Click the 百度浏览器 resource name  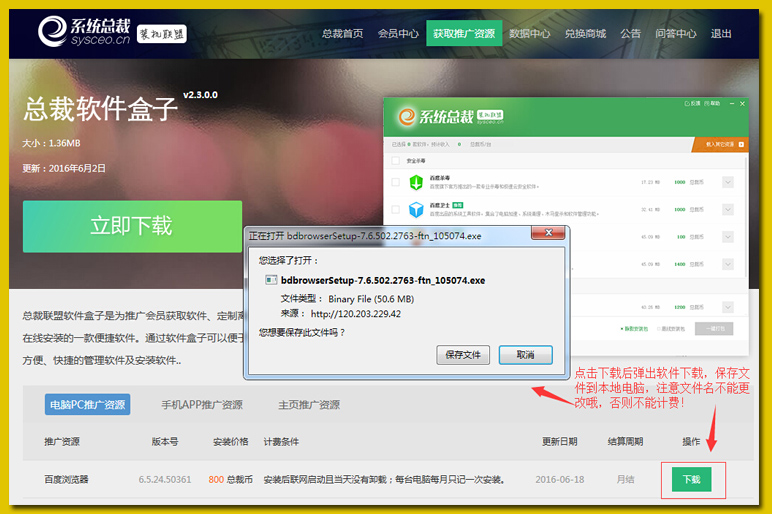click(x=66, y=479)
